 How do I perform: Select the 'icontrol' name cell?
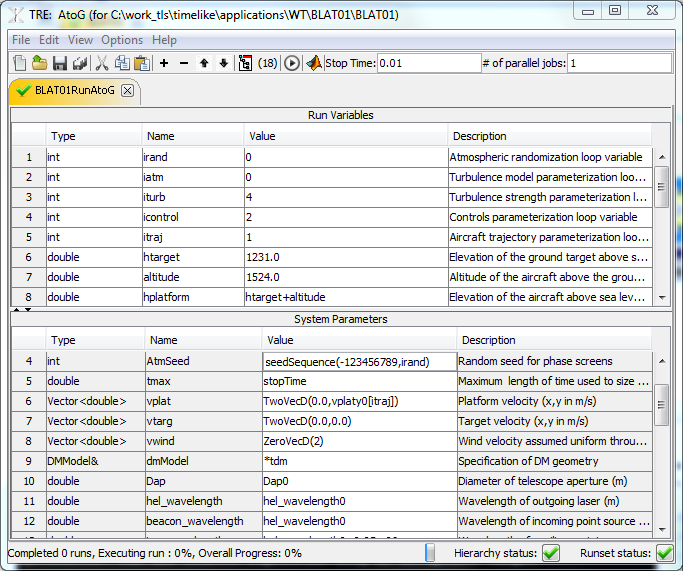click(x=193, y=217)
